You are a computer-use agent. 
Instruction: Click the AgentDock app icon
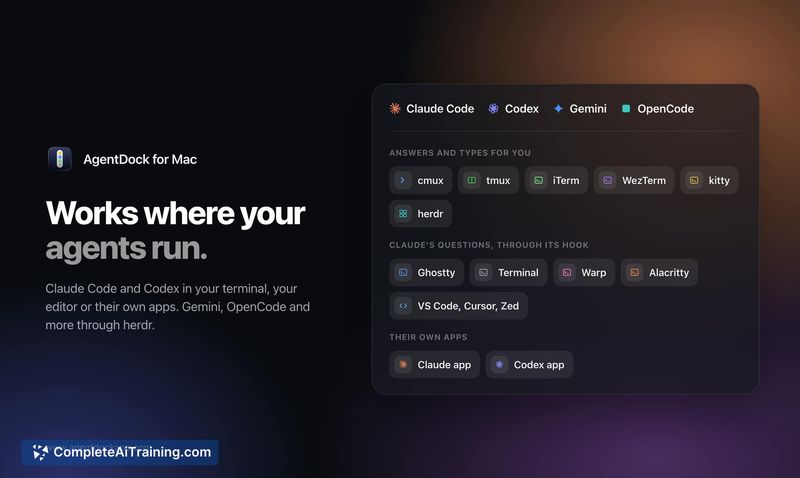click(60, 159)
